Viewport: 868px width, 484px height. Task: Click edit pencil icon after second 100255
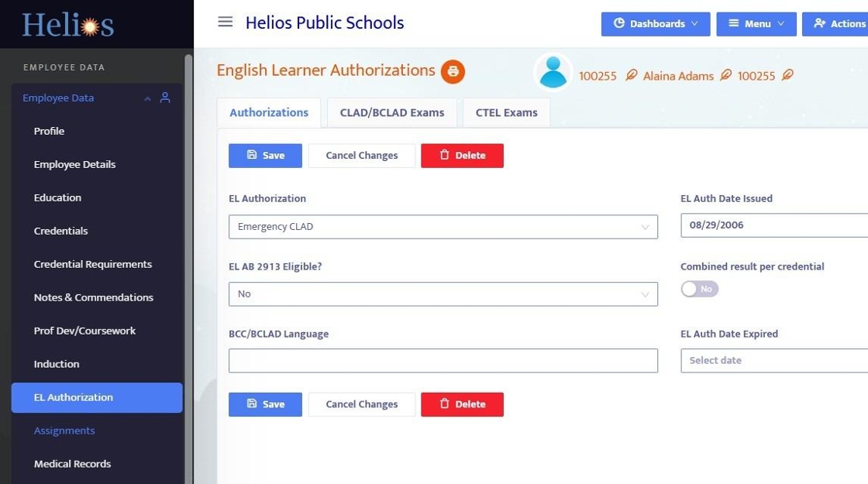click(787, 75)
